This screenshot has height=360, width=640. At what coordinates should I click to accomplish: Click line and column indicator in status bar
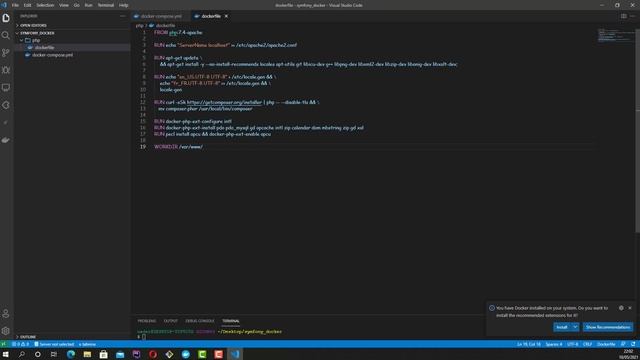point(529,344)
